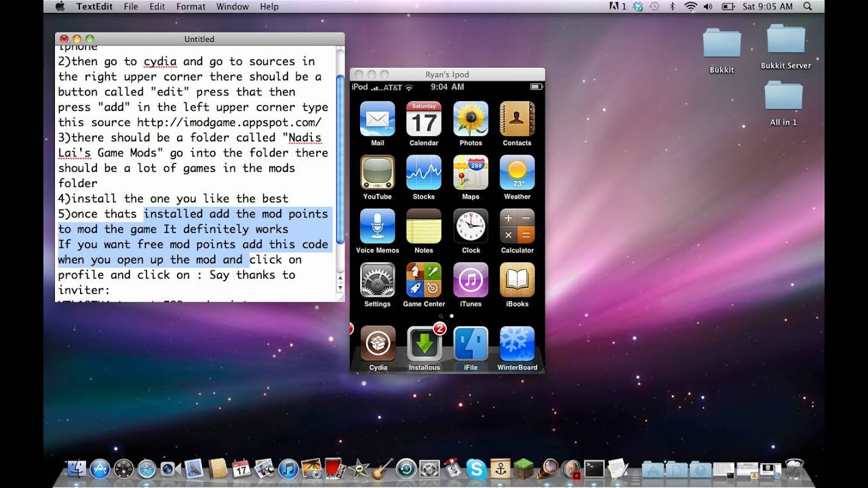This screenshot has width=868, height=488.
Task: Open the TextEdit application menu
Action: 95,6
